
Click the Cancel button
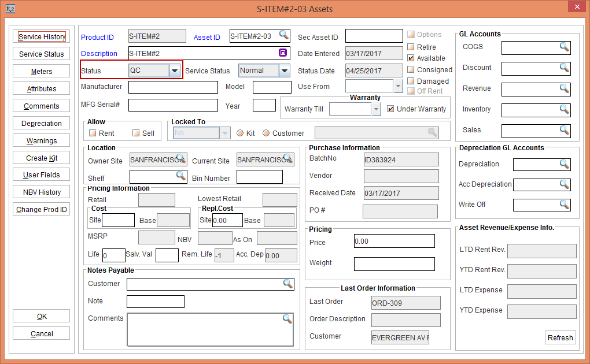click(42, 334)
